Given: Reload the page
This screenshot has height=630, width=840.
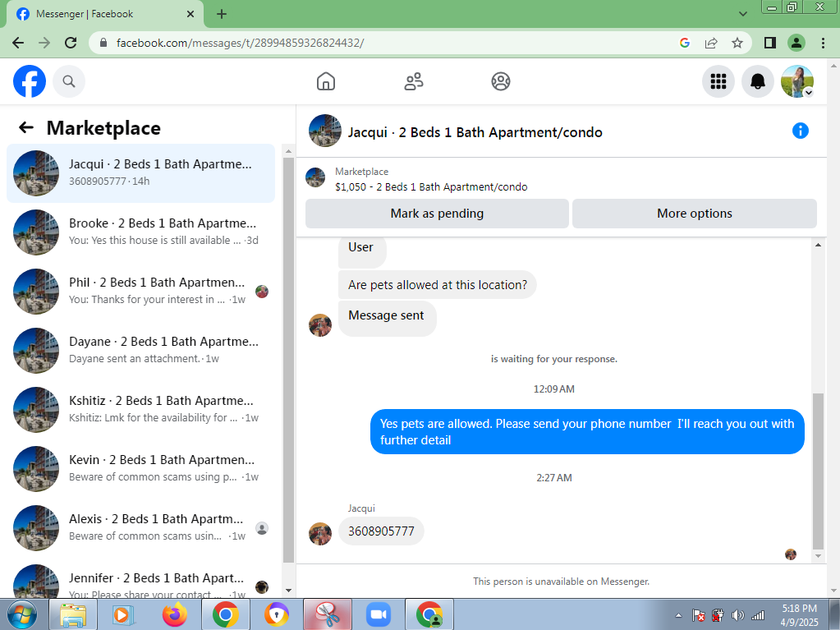Looking at the screenshot, I should click(x=70, y=43).
